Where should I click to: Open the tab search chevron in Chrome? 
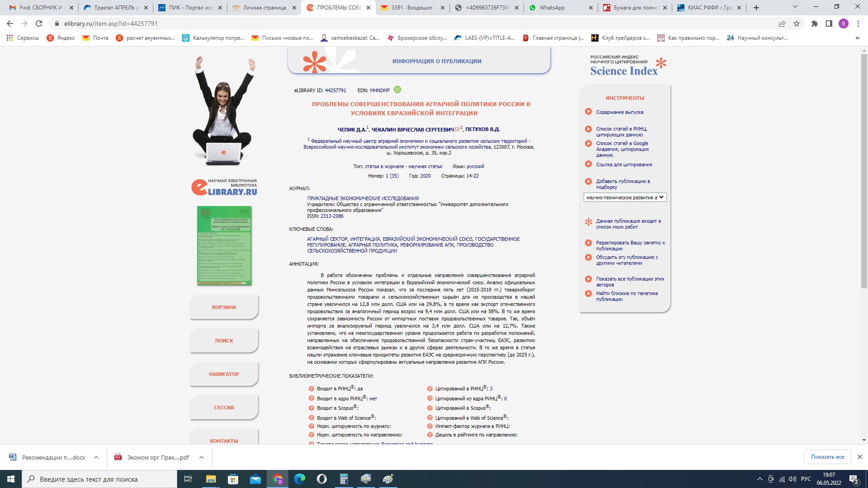click(x=795, y=7)
